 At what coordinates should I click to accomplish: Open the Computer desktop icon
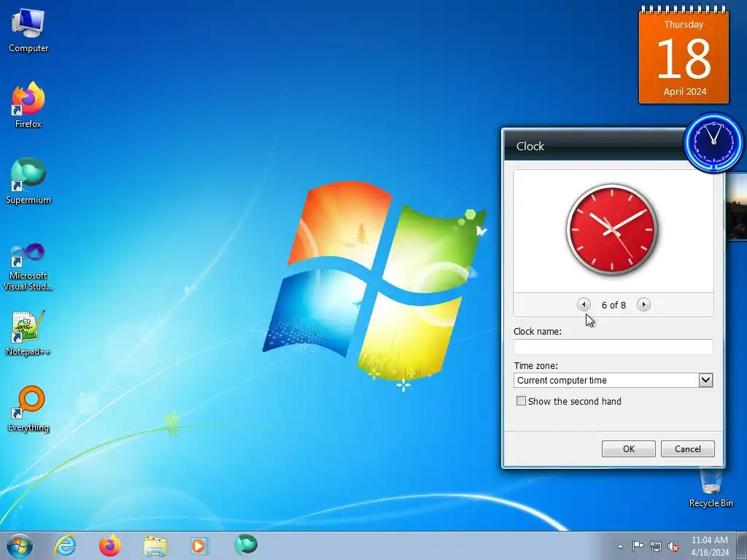[28, 31]
